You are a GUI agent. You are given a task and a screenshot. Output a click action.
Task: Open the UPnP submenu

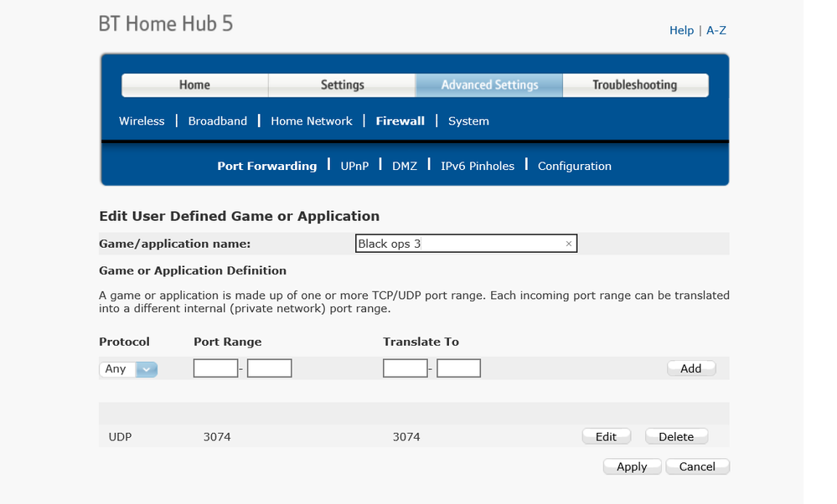click(x=354, y=166)
